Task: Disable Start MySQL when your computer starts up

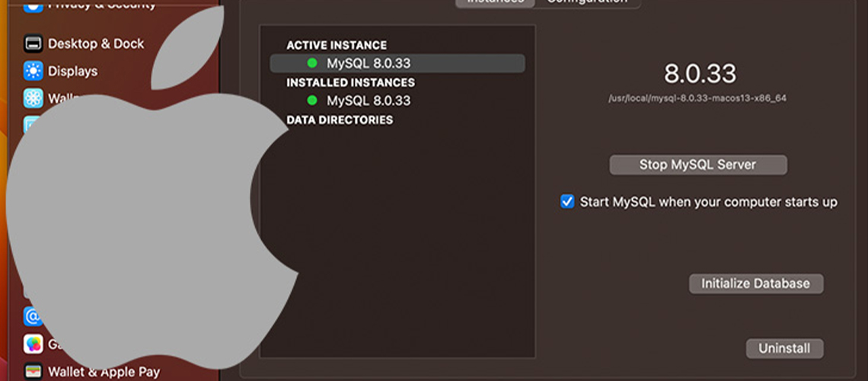Action: (567, 202)
